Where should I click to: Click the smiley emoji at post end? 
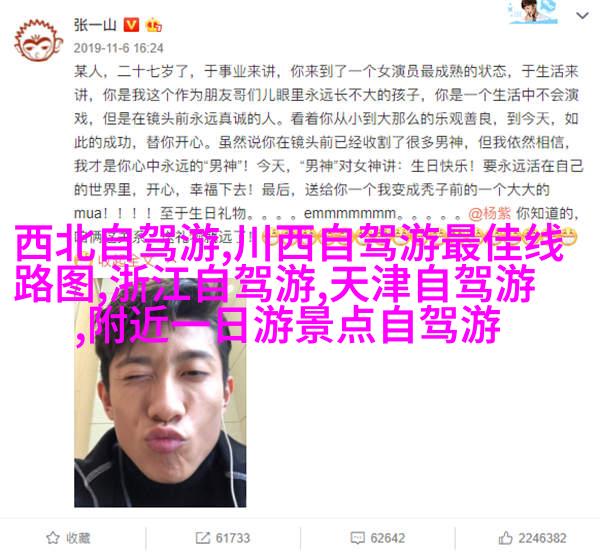[x=569, y=237]
